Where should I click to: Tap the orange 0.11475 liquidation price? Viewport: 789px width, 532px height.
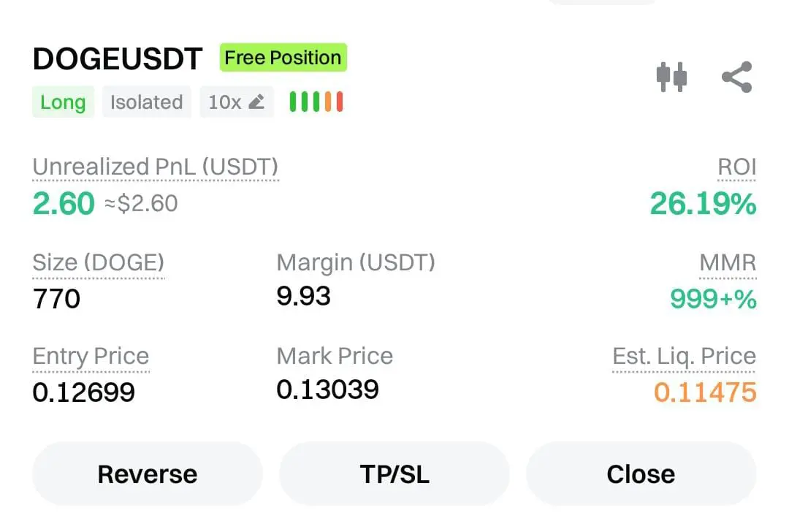point(705,392)
